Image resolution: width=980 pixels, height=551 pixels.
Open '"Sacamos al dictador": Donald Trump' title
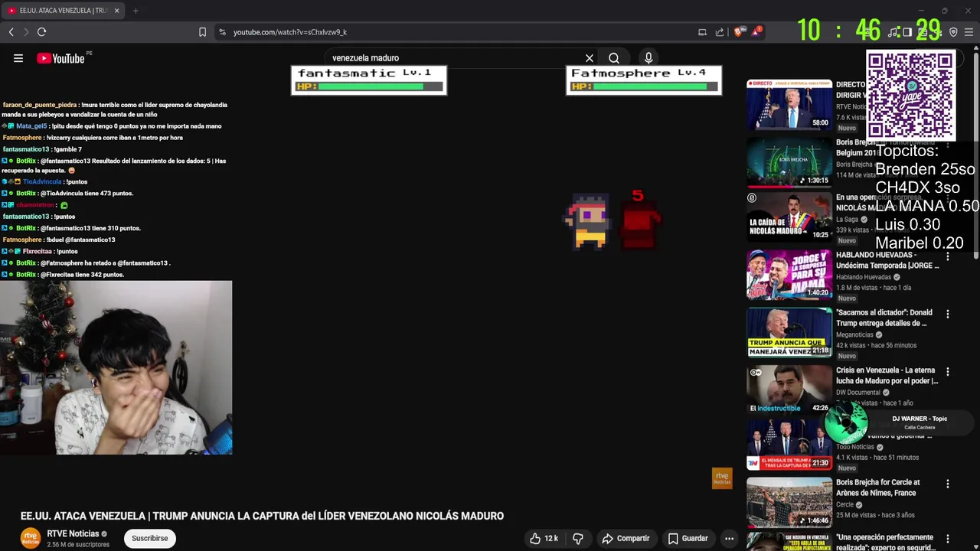[x=884, y=318]
